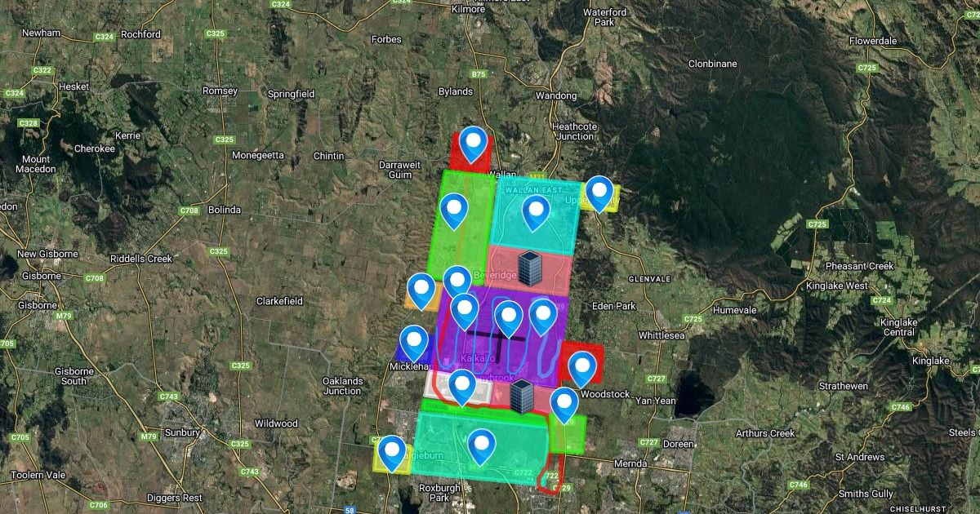
Task: Click the pin in the tall green zone west of Wallan East
Action: (x=454, y=210)
